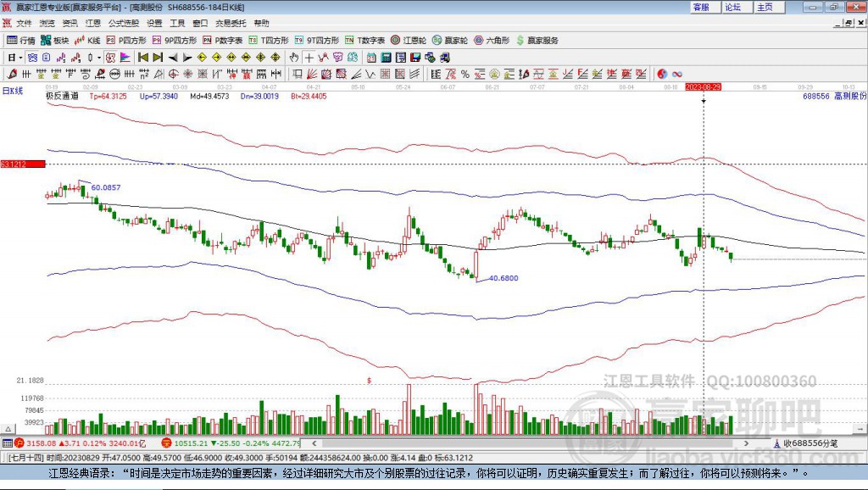
Task: Click the 40.6800 low price label
Action: tap(504, 278)
